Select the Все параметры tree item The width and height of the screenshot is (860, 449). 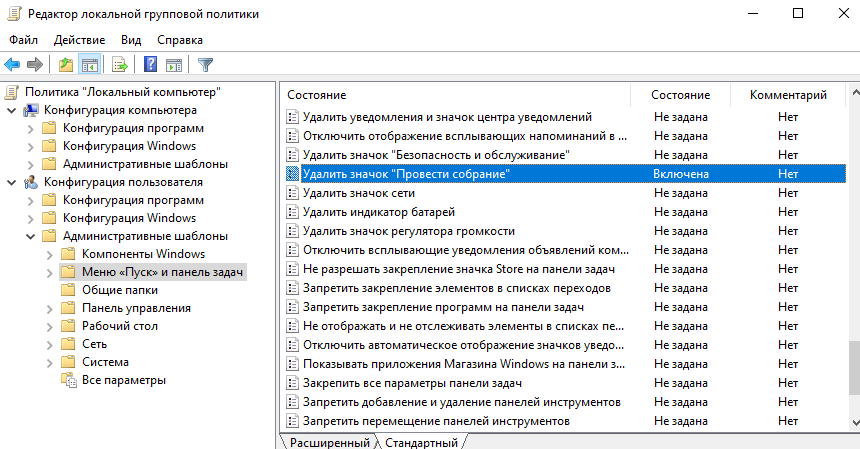coord(124,380)
